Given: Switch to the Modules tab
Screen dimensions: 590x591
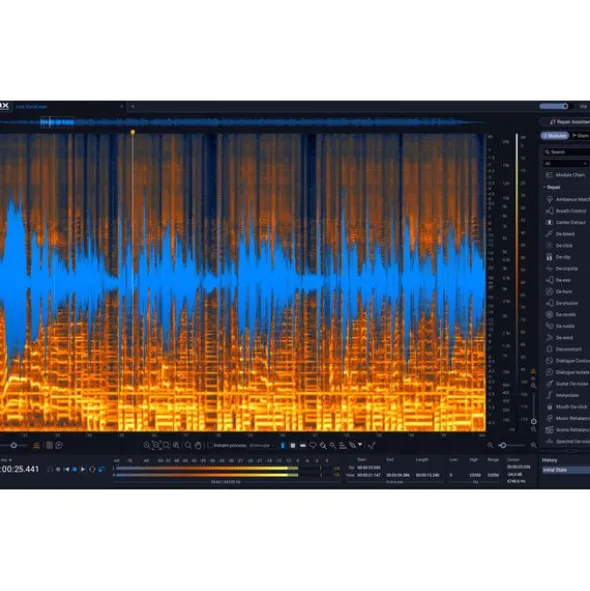Looking at the screenshot, I should click(555, 136).
